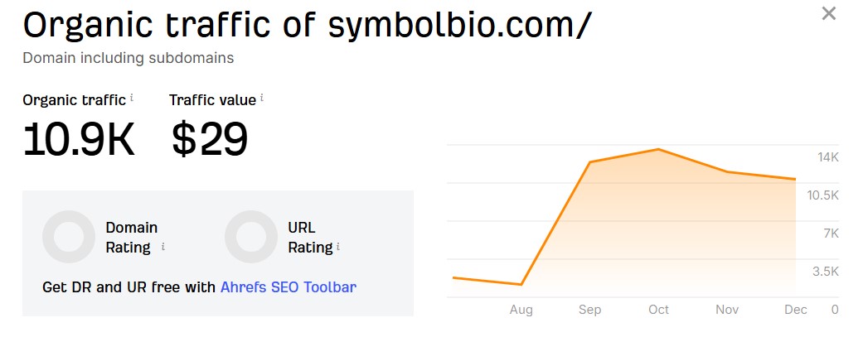This screenshot has height=337, width=868.
Task: Select the Dec label on the chart axis
Action: tap(796, 310)
